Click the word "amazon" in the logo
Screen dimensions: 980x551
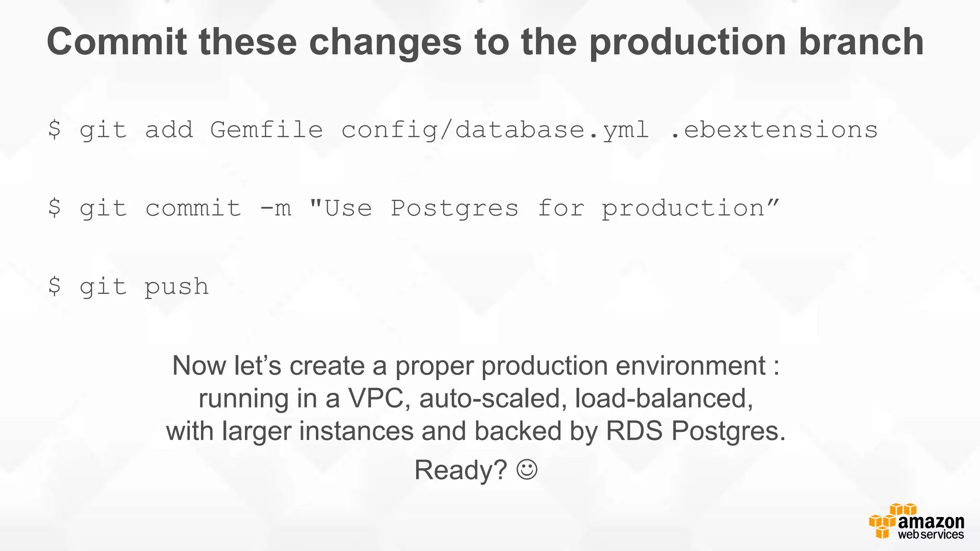tap(931, 522)
